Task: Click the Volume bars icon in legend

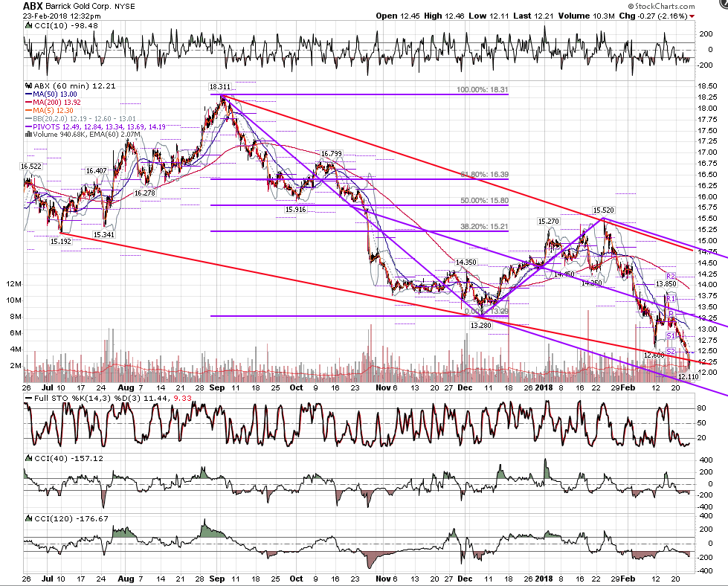Action: pyautogui.click(x=28, y=135)
